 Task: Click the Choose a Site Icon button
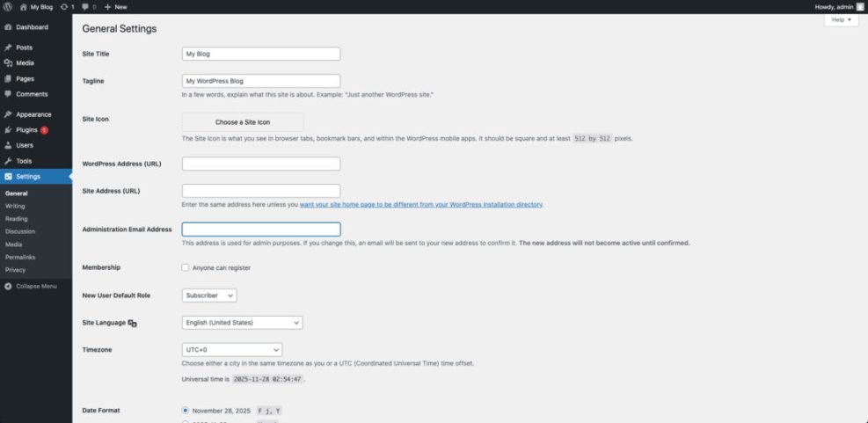coord(243,122)
